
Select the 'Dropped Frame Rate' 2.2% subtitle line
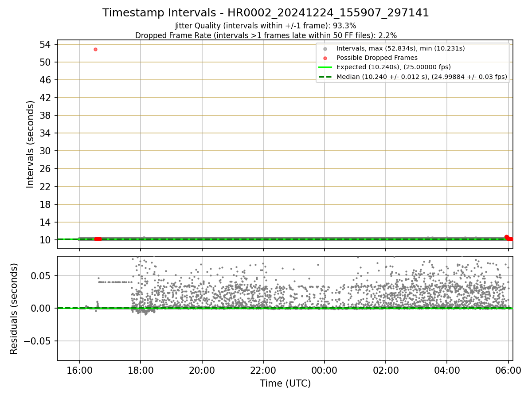[266, 35]
